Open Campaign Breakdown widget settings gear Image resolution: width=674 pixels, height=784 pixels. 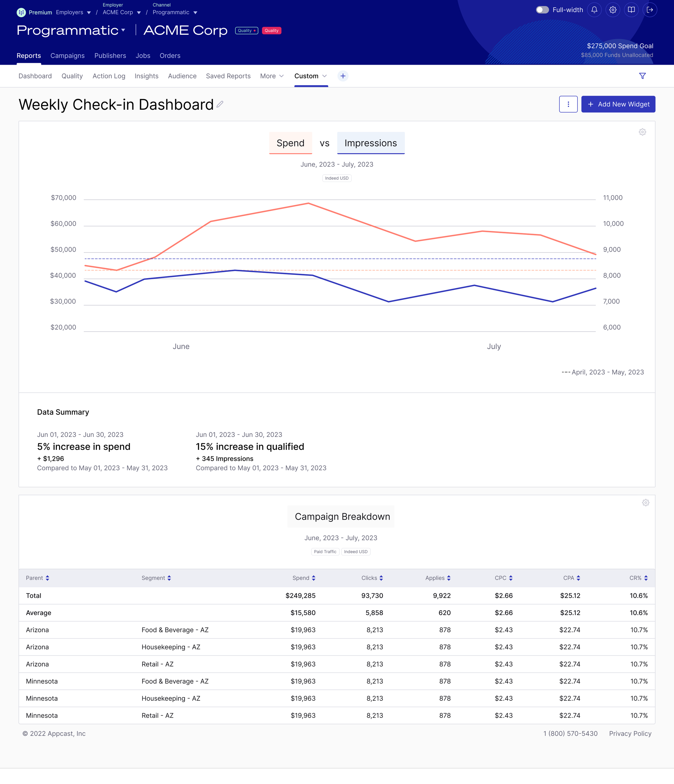[x=646, y=502]
